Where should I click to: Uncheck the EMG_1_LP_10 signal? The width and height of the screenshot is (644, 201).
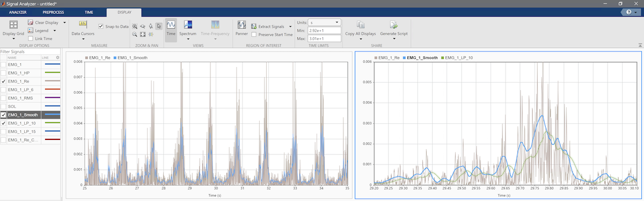pos(4,123)
